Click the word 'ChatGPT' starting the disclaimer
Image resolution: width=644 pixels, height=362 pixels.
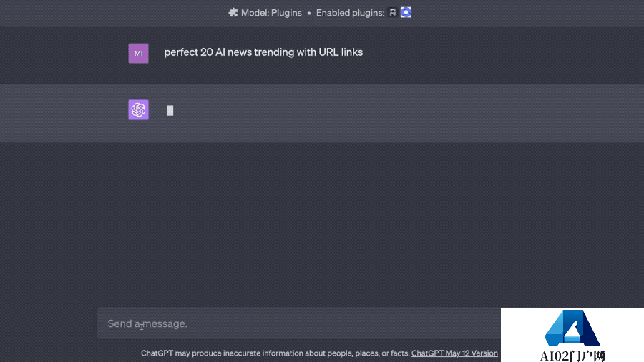click(x=156, y=353)
